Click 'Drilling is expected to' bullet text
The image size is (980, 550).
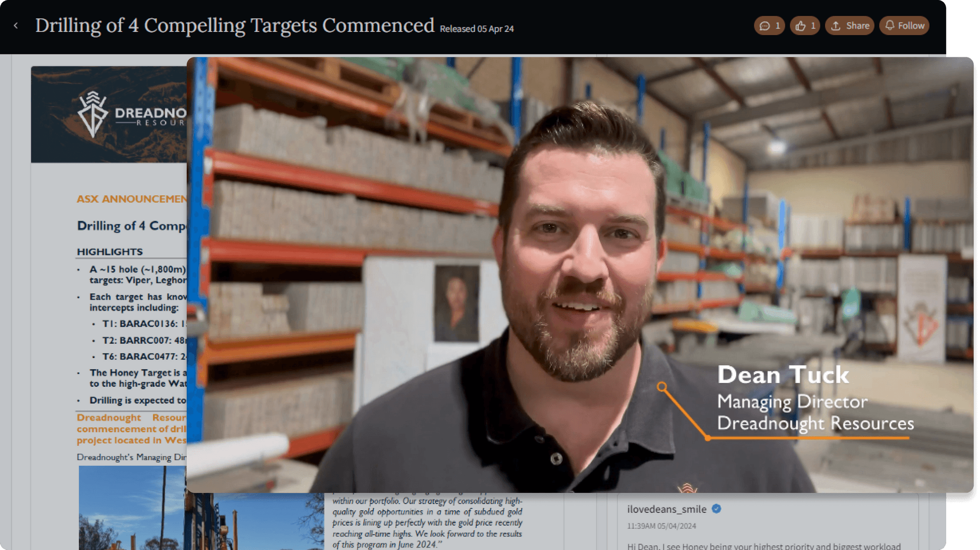click(138, 400)
